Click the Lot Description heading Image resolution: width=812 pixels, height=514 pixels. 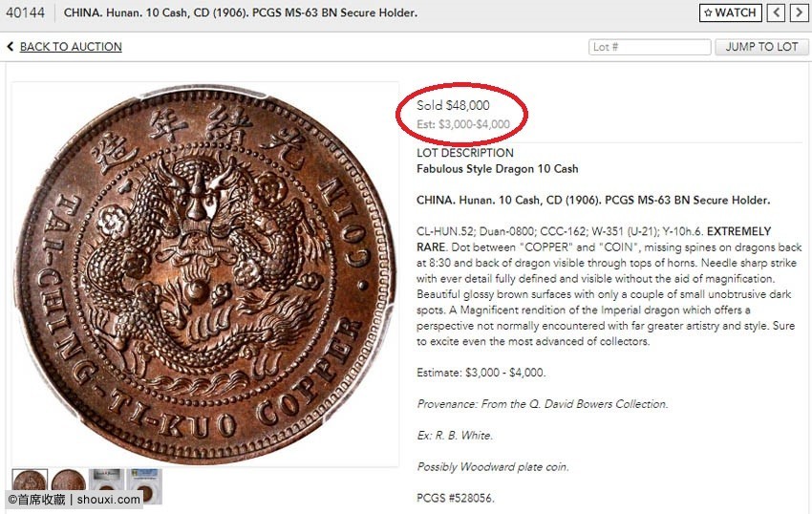465,153
